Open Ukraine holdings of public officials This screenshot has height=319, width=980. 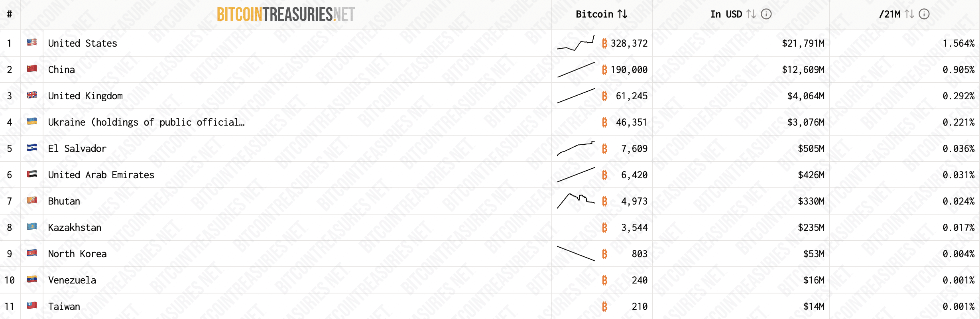point(146,122)
